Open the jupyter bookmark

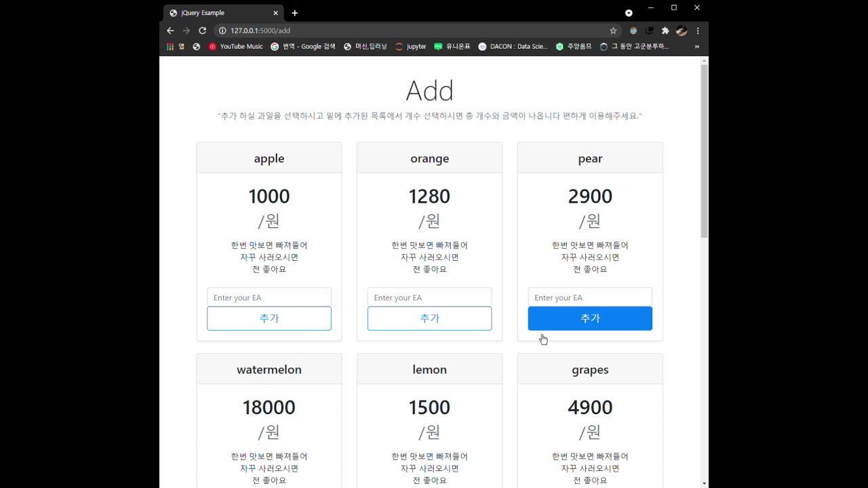[410, 47]
